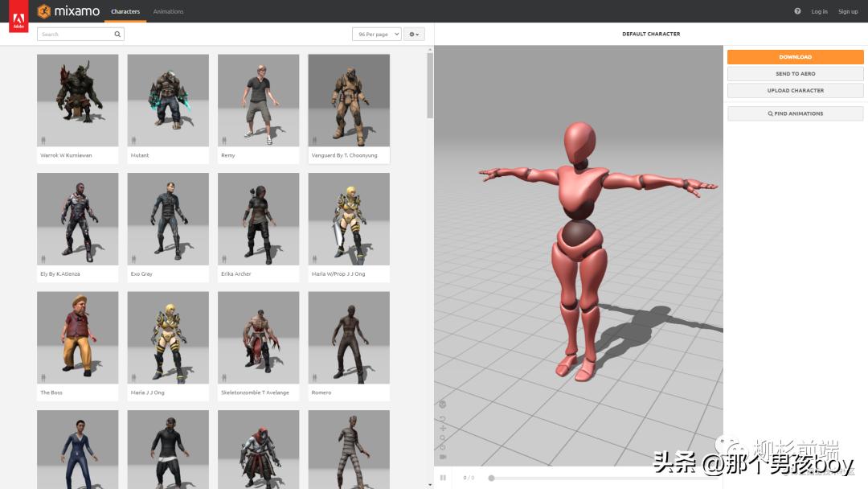Open the gear settings dropdown next to page selector
The width and height of the screenshot is (868, 489).
(x=413, y=34)
